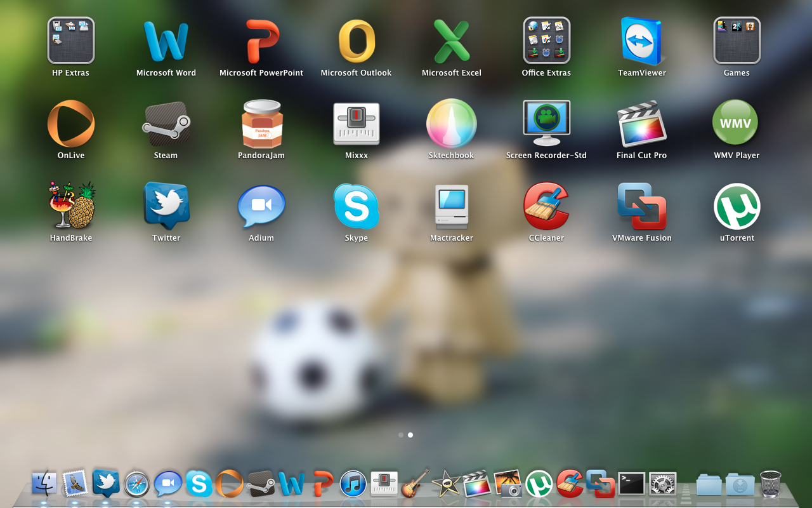The height and width of the screenshot is (508, 812).
Task: Launch iMovie star icon in the Dock
Action: click(x=446, y=484)
